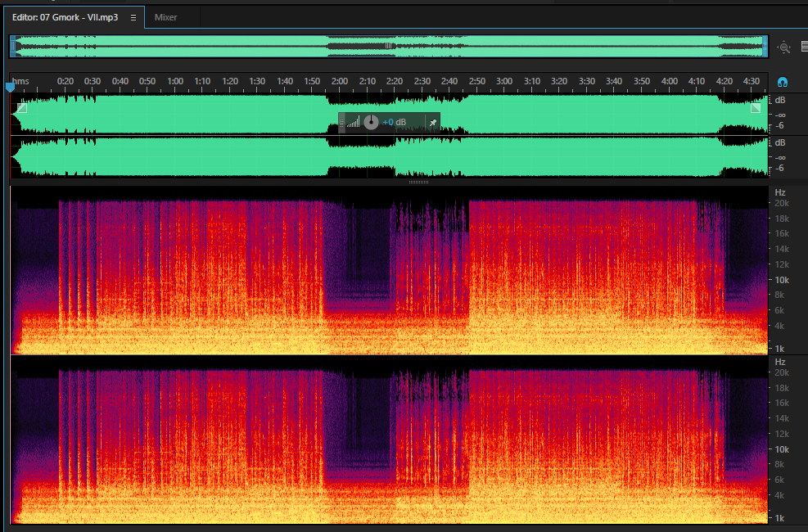Click the blue playhead marker at timeline start
This screenshot has width=808, height=532.
(11, 88)
